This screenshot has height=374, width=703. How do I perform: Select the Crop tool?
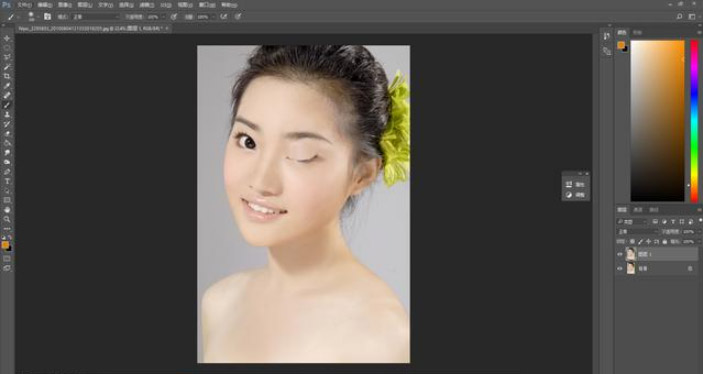tap(7, 76)
